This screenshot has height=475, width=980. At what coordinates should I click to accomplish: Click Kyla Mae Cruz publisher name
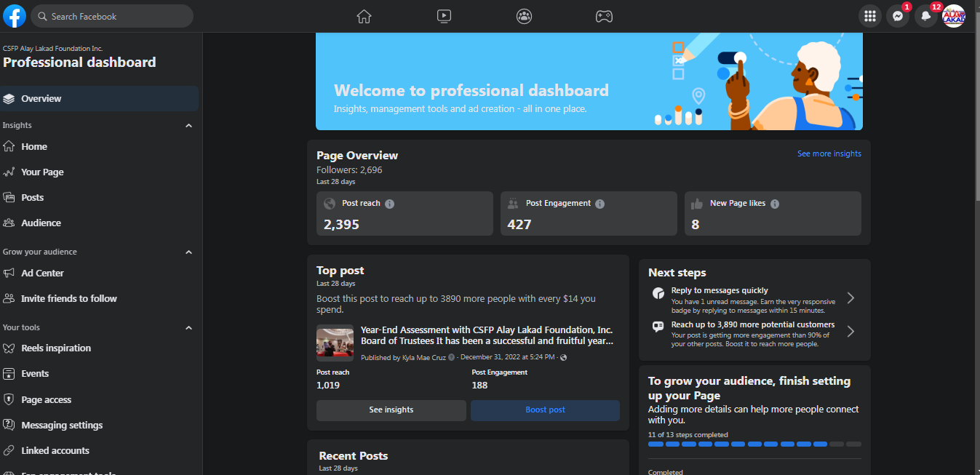424,357
